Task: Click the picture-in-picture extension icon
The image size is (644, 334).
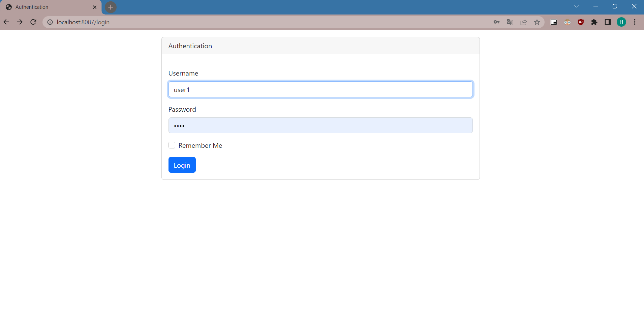Action: [554, 22]
